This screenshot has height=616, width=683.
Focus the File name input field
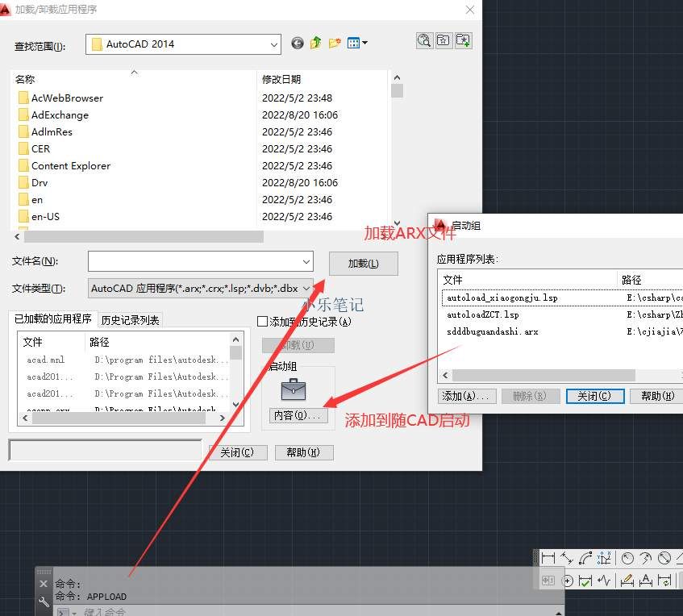194,262
